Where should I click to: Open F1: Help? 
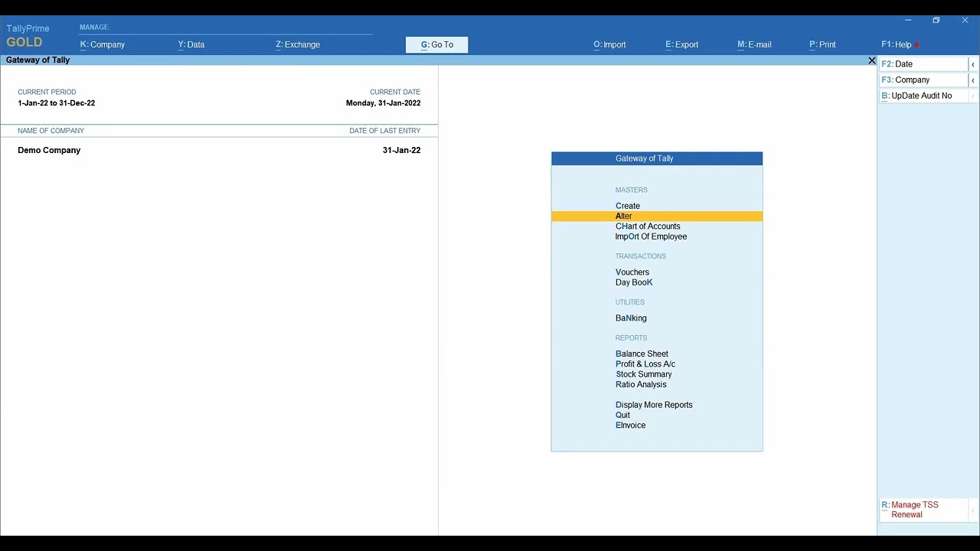[897, 44]
